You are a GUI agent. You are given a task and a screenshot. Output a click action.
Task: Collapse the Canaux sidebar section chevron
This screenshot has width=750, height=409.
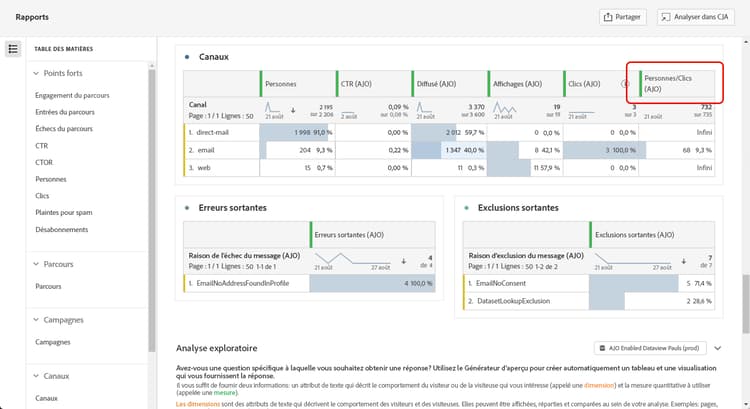(x=36, y=376)
